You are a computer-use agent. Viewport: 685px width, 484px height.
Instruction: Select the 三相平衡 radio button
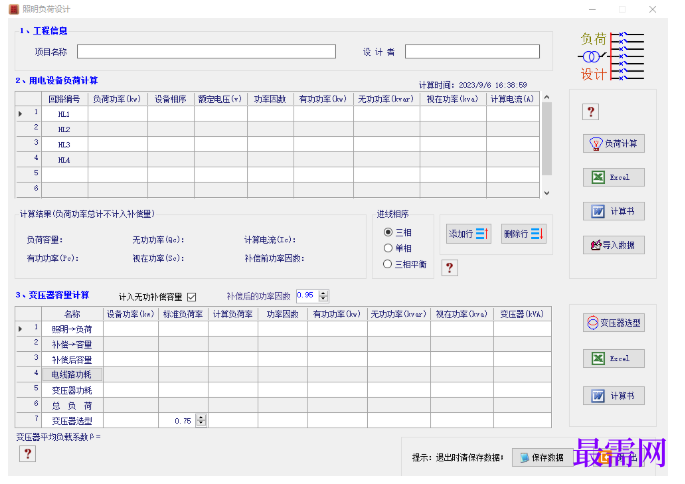(x=387, y=264)
